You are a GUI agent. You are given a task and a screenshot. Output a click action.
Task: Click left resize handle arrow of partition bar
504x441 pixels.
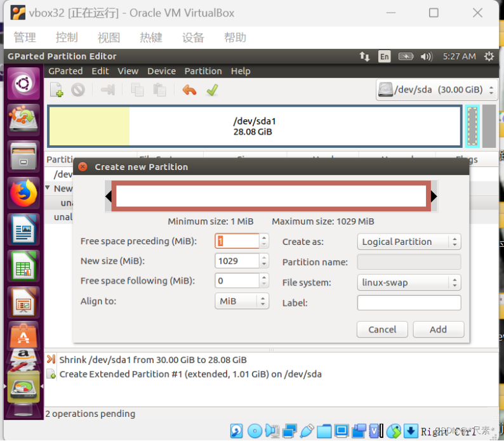tap(109, 196)
